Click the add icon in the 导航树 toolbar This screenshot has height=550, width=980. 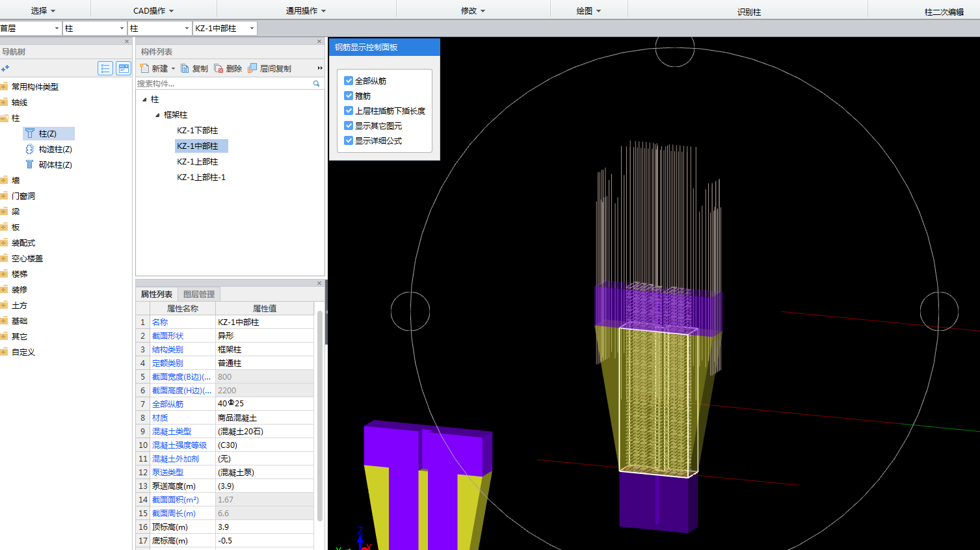[x=5, y=68]
